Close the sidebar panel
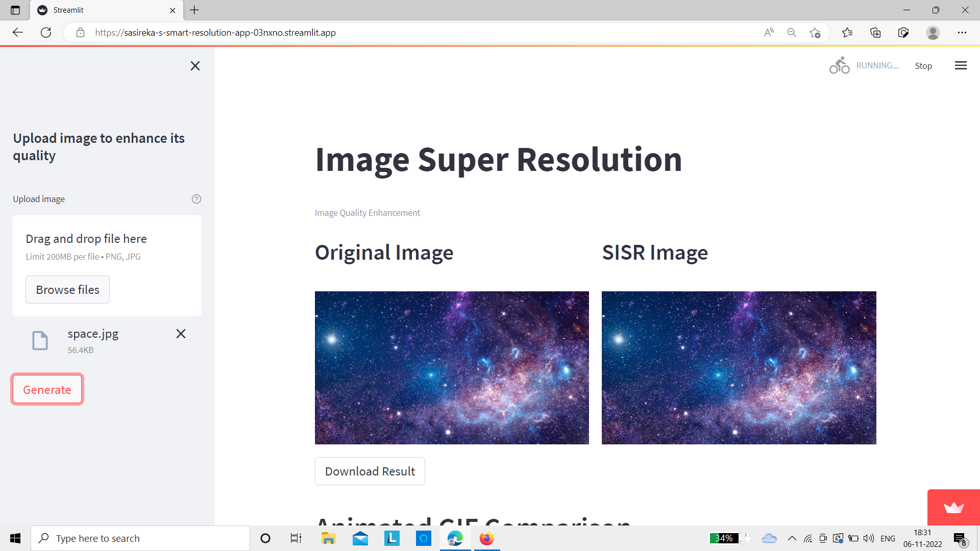Screen dimensions: 980x551 (195, 66)
